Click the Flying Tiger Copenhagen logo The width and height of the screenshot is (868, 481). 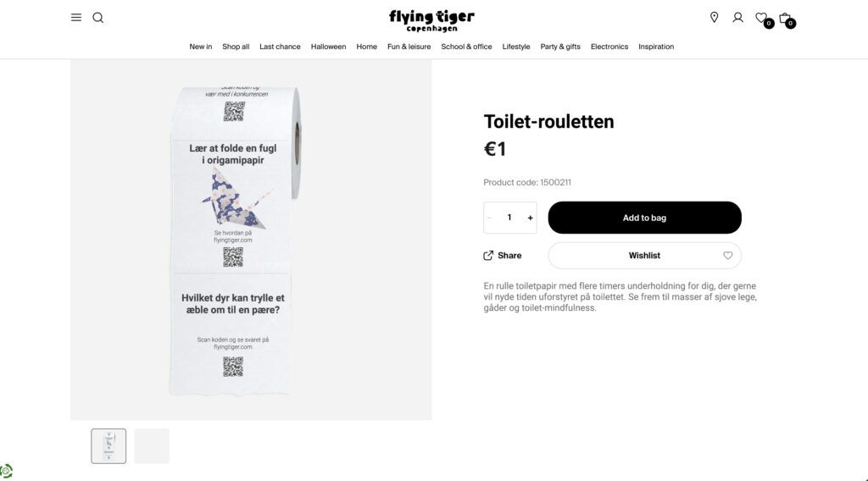pyautogui.click(x=431, y=21)
